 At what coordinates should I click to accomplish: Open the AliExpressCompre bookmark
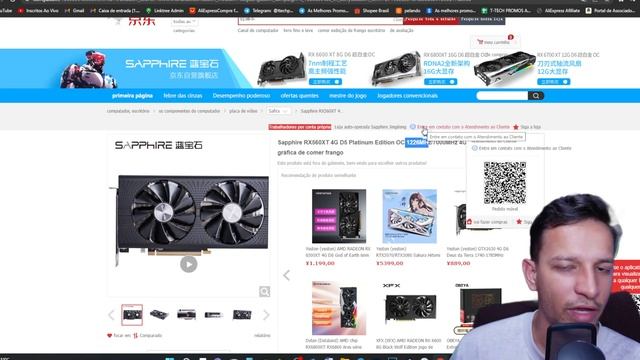coord(214,11)
